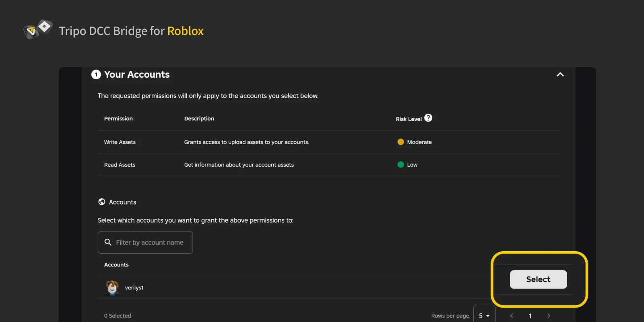644x322 pixels.
Task: Click the orange Moderate risk indicator dot
Action: pos(400,142)
